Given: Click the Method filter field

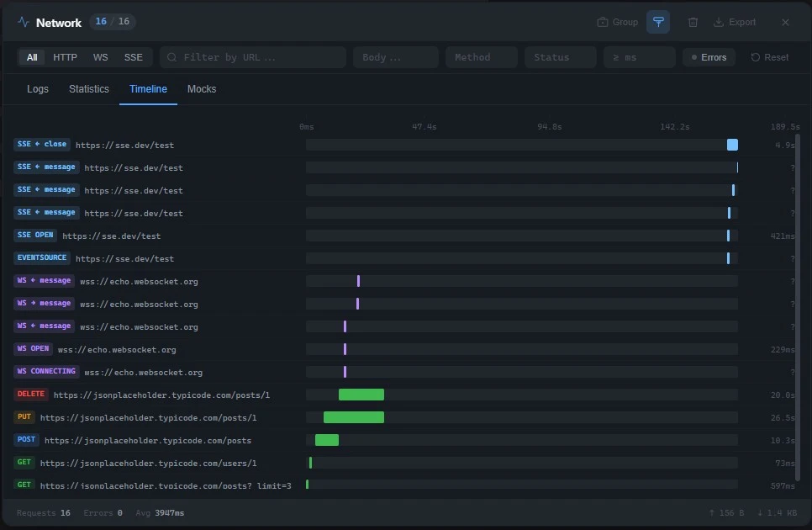Looking at the screenshot, I should coord(481,57).
